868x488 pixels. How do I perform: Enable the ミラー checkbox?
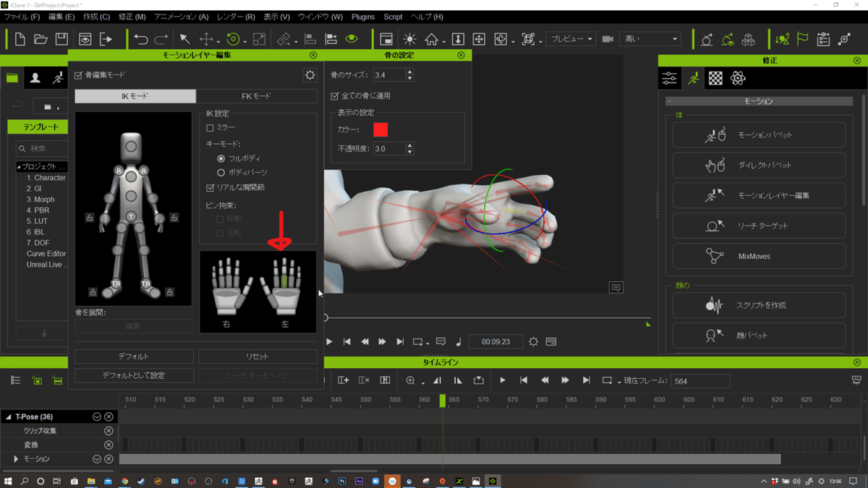tap(210, 127)
